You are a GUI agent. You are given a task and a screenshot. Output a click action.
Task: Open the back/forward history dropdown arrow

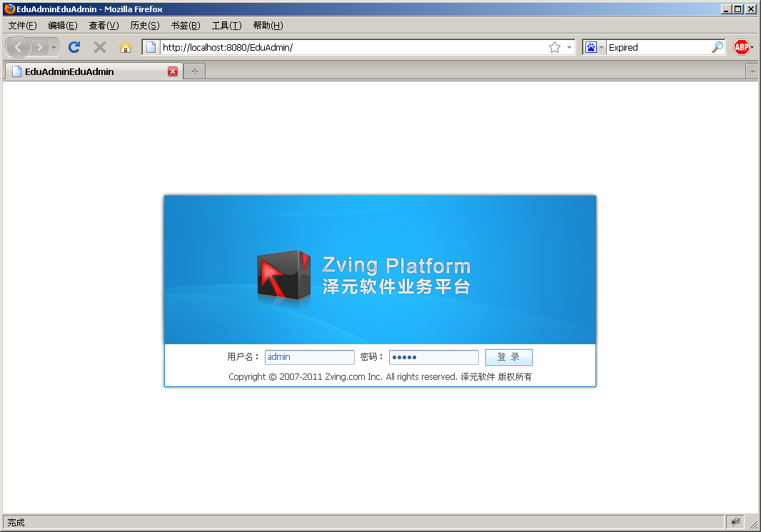point(54,47)
